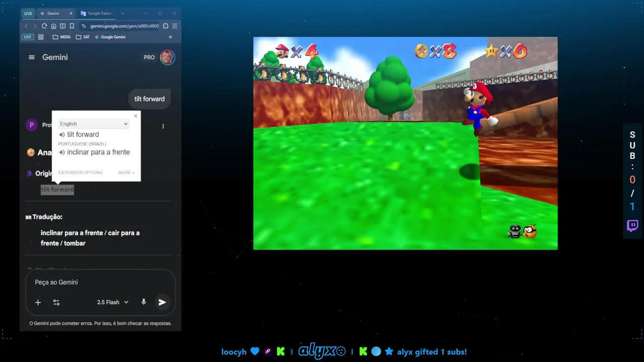This screenshot has height=362, width=644.
Task: Click the loocyh name in the ticker
Action: pyautogui.click(x=234, y=352)
